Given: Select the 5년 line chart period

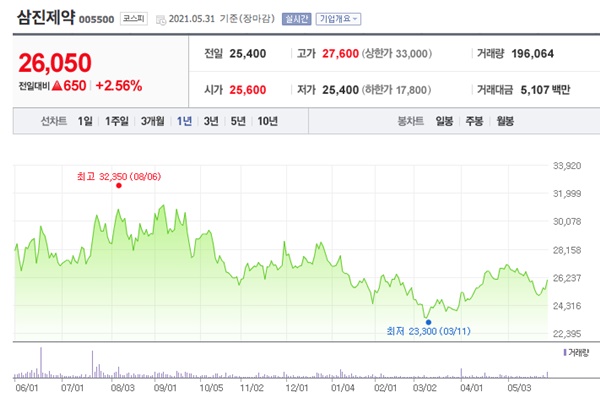Looking at the screenshot, I should pos(238,121).
